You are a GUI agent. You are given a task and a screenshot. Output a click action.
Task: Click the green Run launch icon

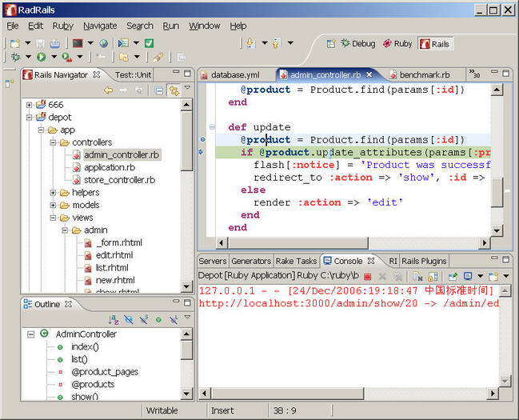(41, 57)
